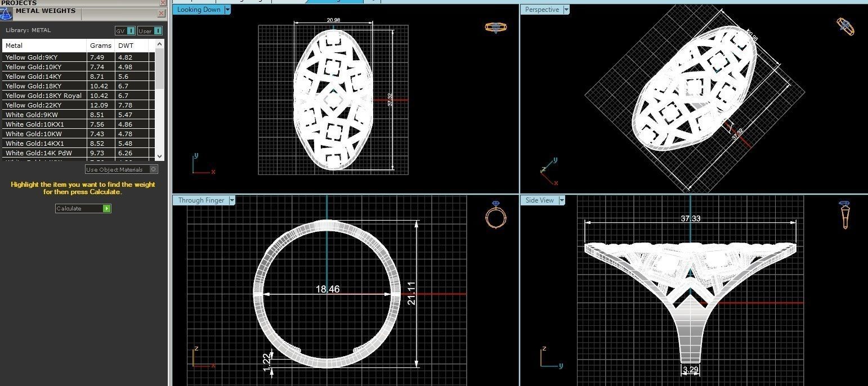Screen dimensions: 868x386
Task: Select the Yellow Gold:18KY Royal row
Action: (x=79, y=96)
